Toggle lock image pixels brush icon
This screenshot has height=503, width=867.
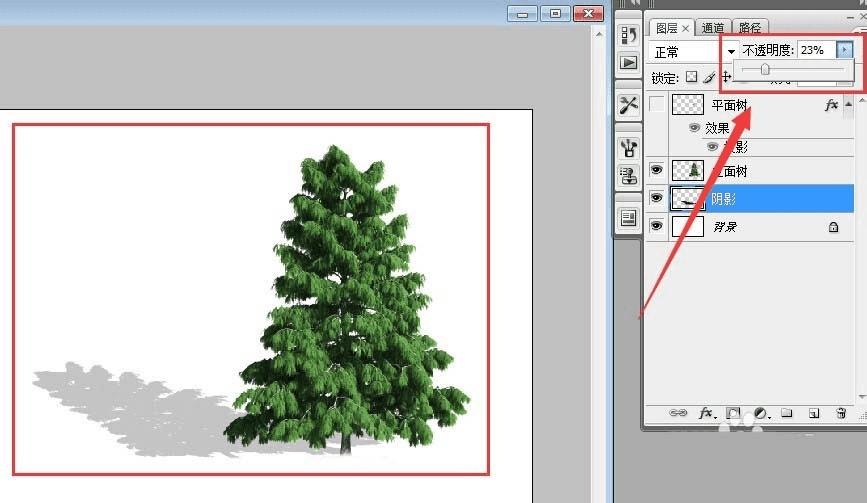pyautogui.click(x=709, y=77)
